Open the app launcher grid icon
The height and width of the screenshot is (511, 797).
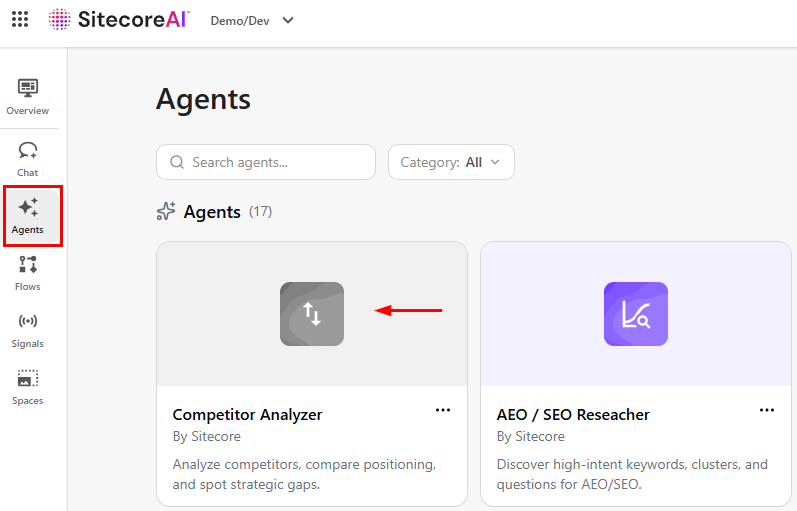(x=20, y=20)
